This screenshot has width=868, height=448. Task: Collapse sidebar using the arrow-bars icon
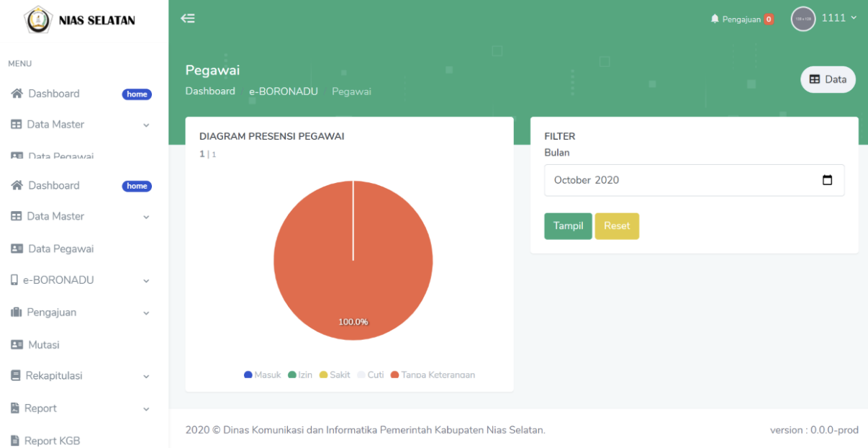pyautogui.click(x=188, y=19)
